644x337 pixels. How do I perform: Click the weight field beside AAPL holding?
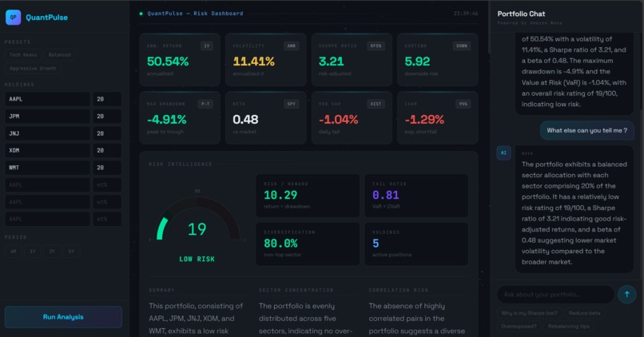107,99
